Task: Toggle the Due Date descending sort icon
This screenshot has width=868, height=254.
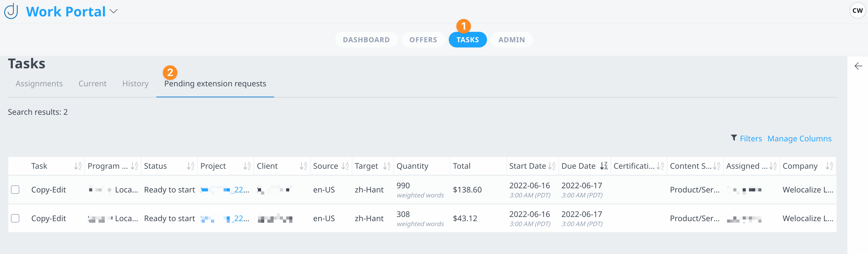Action: click(604, 166)
